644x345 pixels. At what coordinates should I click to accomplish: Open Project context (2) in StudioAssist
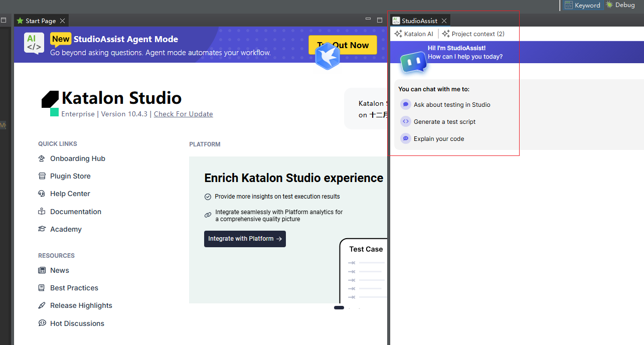pyautogui.click(x=473, y=34)
